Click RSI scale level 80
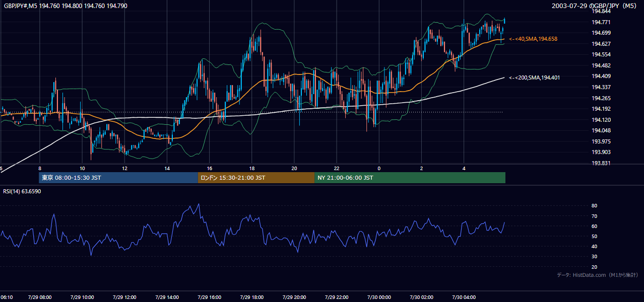644x302 pixels. pos(594,206)
